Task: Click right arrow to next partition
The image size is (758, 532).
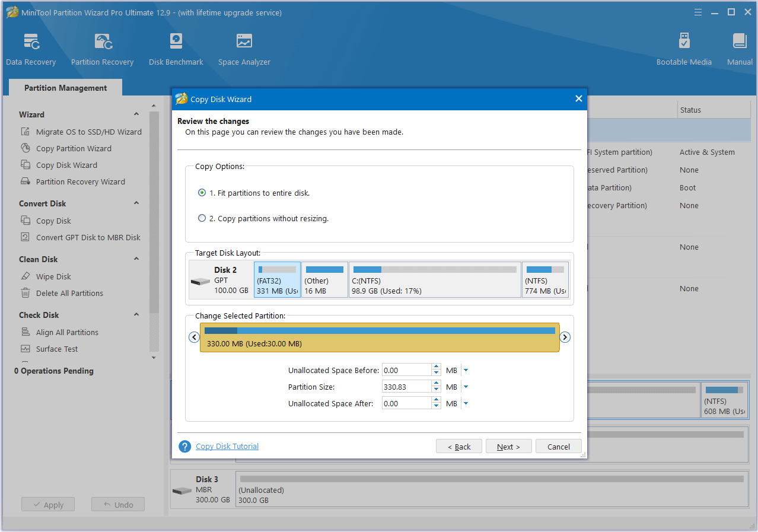Action: click(565, 337)
